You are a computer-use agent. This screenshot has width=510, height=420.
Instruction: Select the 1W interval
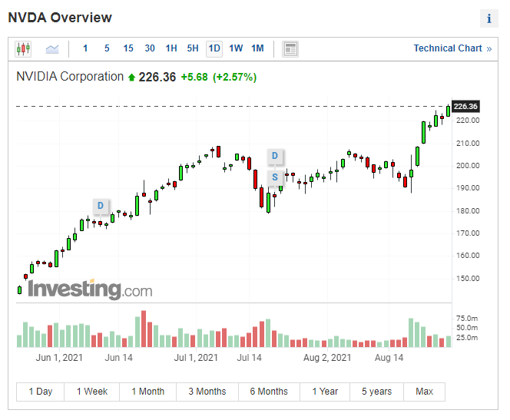click(236, 48)
